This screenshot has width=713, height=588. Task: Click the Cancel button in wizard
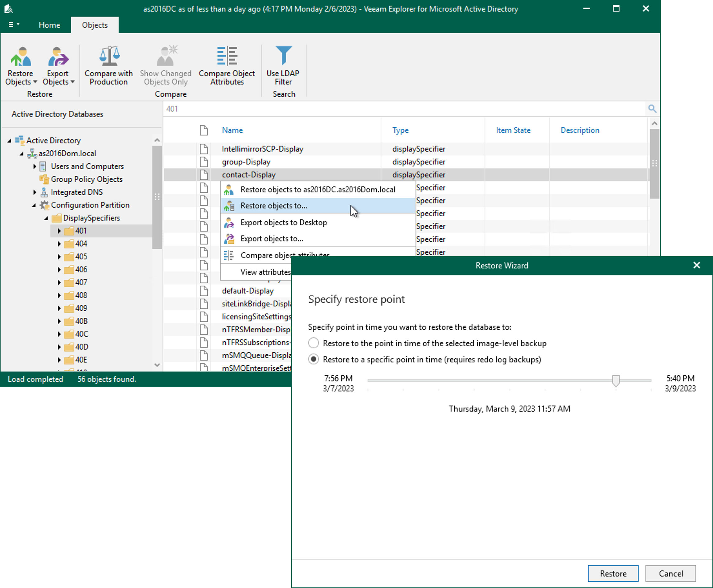[x=671, y=573]
